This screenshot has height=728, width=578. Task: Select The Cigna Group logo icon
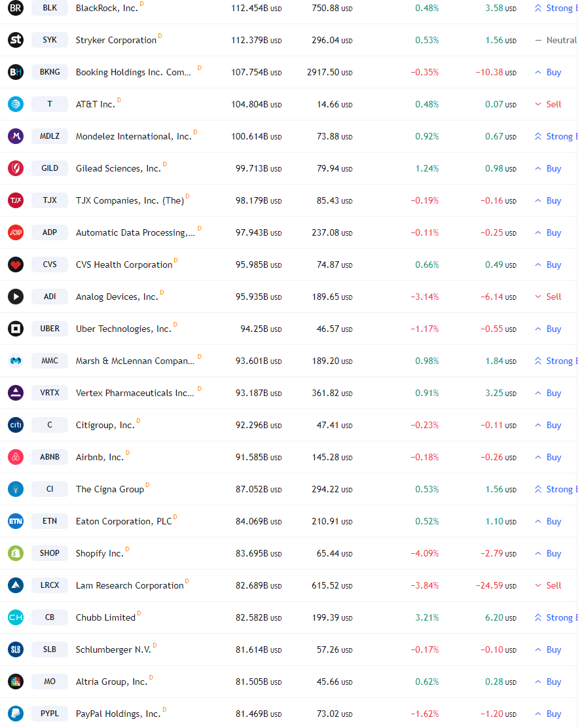point(16,489)
